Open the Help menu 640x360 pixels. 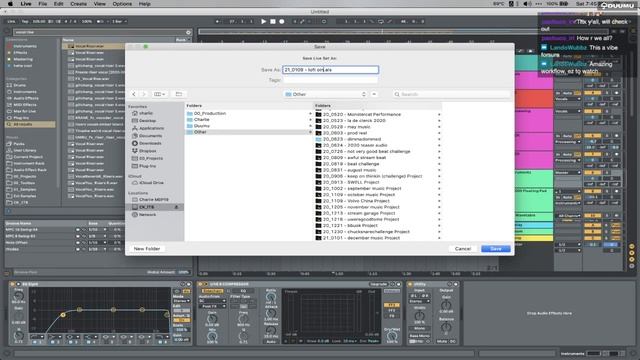144,4
